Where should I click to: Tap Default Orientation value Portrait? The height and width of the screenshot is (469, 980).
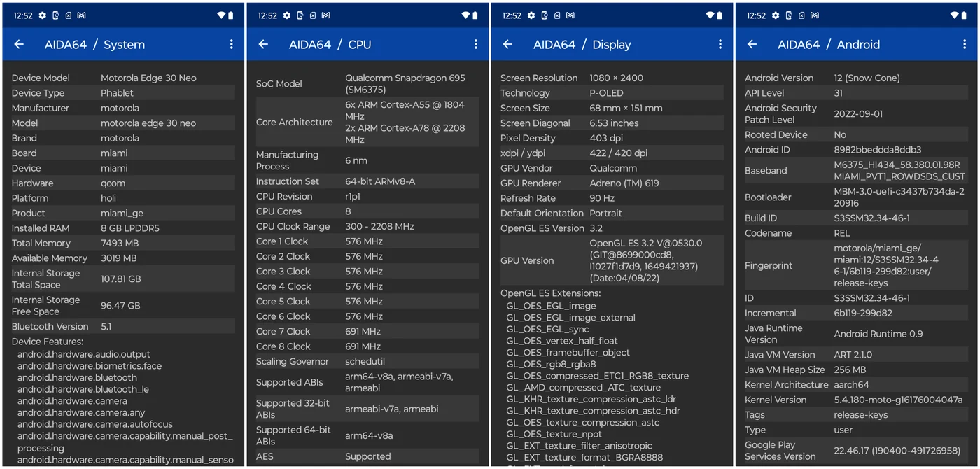tap(605, 213)
